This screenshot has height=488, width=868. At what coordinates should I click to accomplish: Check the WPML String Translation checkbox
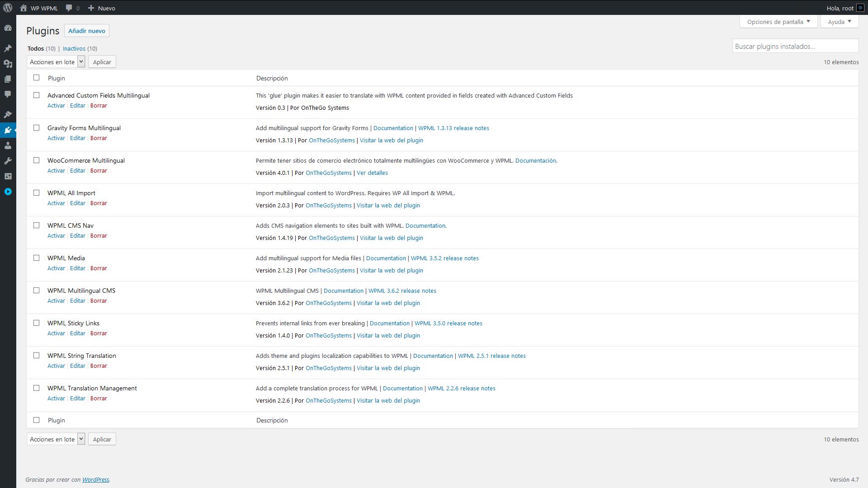[37, 356]
